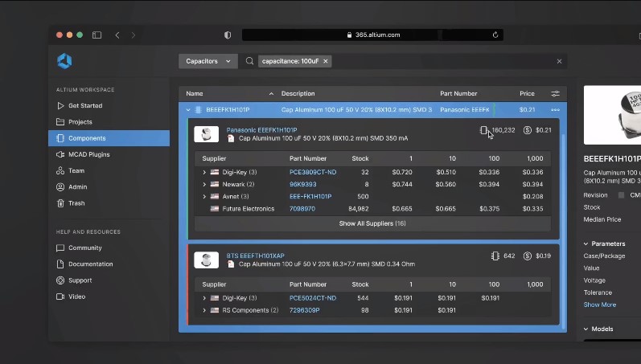Open Documentation resource link

109,264
